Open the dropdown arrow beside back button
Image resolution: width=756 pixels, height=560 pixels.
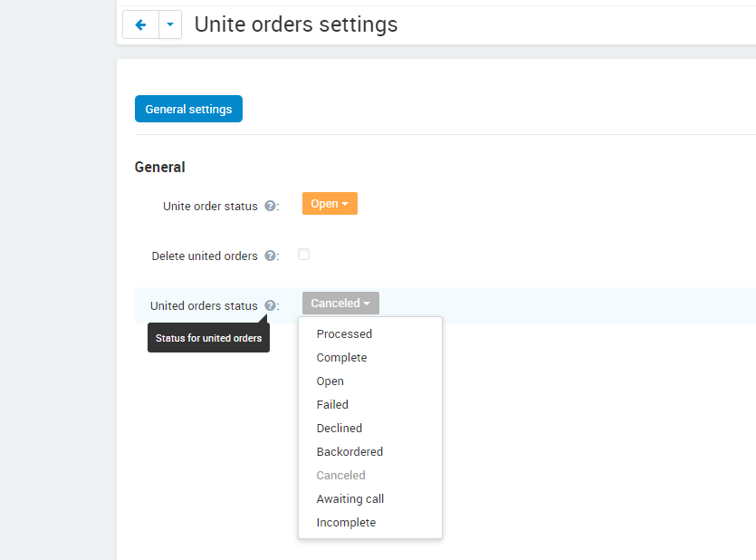point(170,24)
